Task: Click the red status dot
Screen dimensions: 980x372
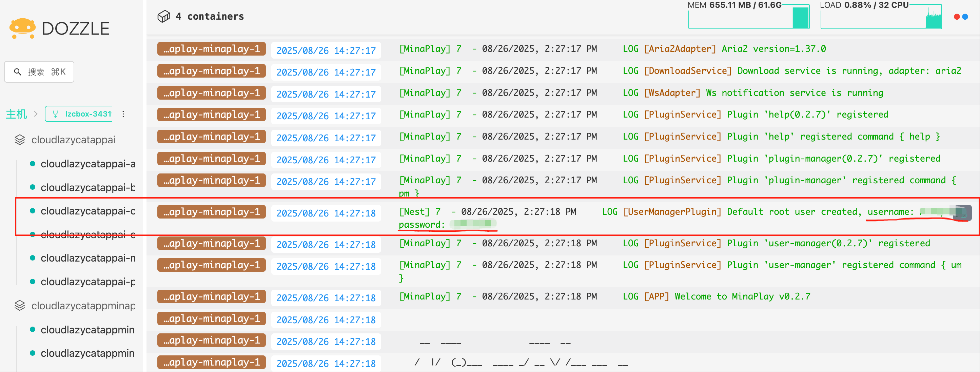Action: click(957, 17)
